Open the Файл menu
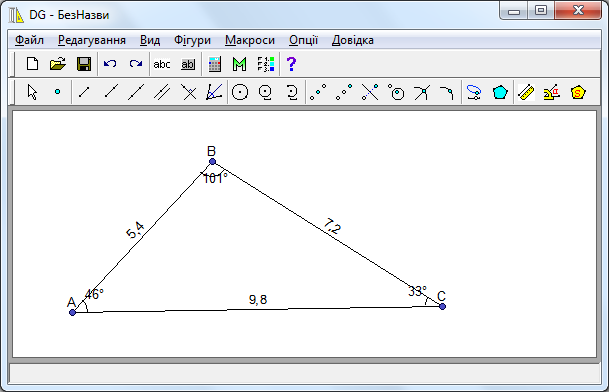 [x=29, y=40]
